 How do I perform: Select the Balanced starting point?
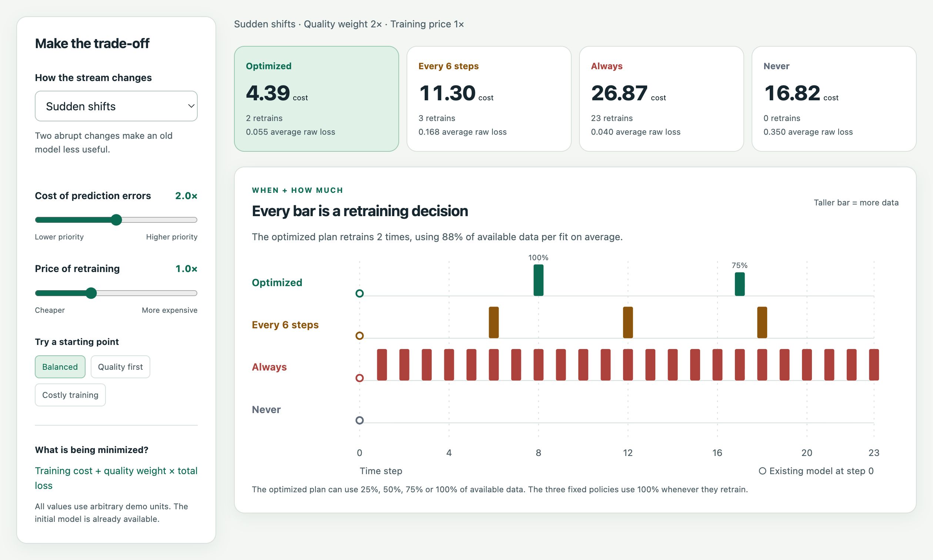[x=60, y=367]
